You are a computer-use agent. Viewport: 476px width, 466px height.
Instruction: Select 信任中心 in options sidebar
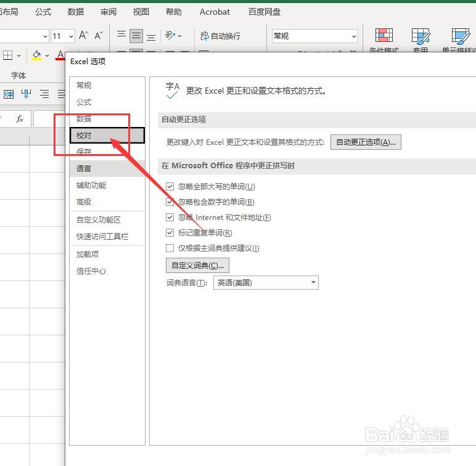click(x=107, y=271)
